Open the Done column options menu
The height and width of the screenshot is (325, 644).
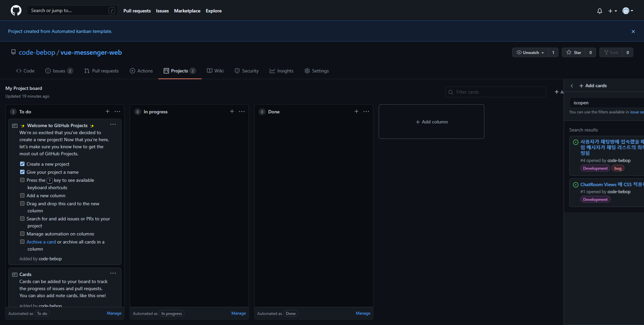click(x=366, y=111)
